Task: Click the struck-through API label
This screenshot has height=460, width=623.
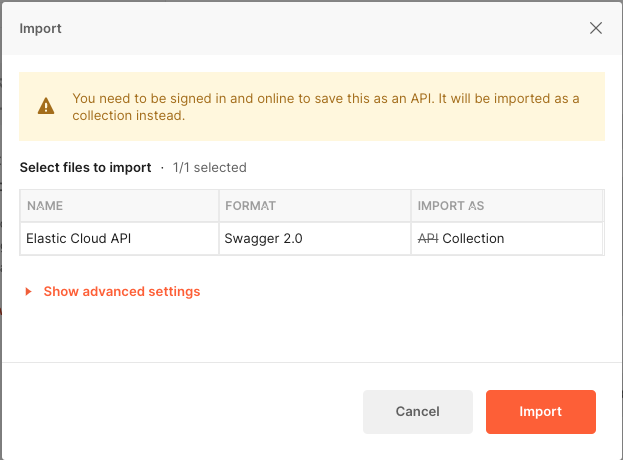Action: click(x=428, y=239)
